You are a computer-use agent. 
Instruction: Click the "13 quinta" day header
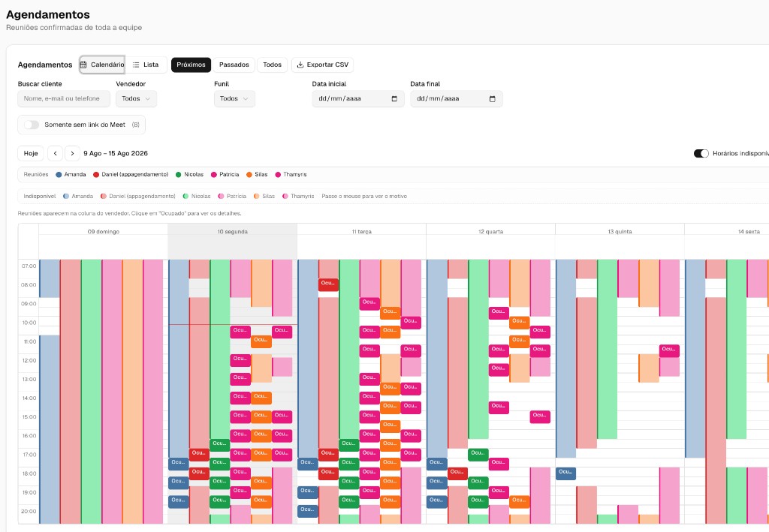coord(620,232)
